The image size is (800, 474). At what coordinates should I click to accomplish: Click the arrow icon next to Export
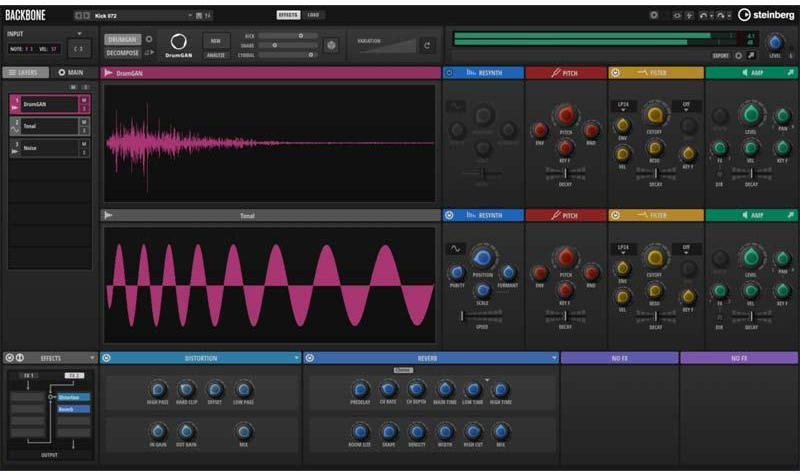click(751, 56)
